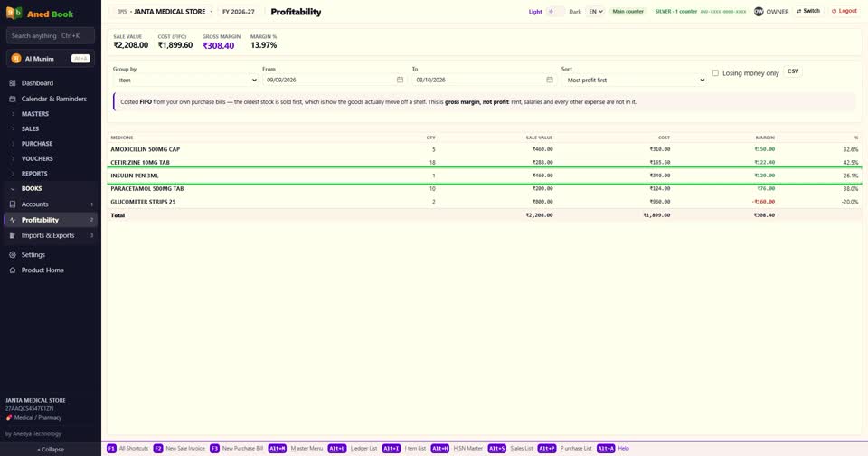The image size is (868, 456).
Task: Collapse the sidebar
Action: click(x=51, y=450)
